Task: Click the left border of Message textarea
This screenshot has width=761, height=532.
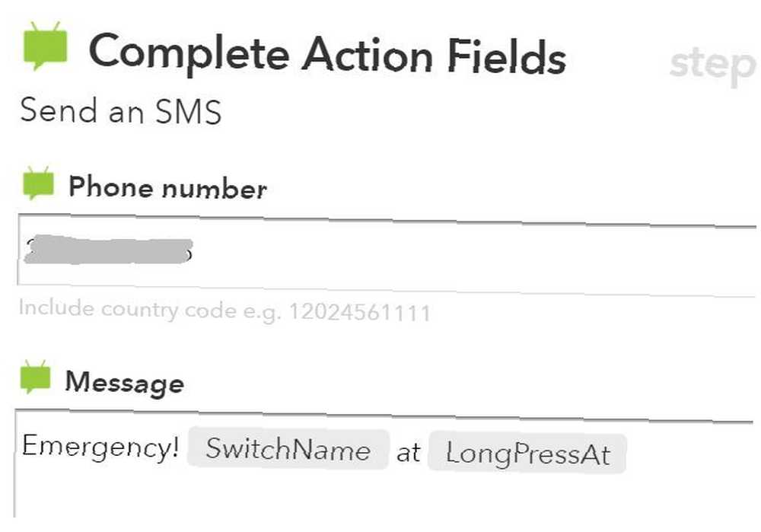Action: (15, 464)
